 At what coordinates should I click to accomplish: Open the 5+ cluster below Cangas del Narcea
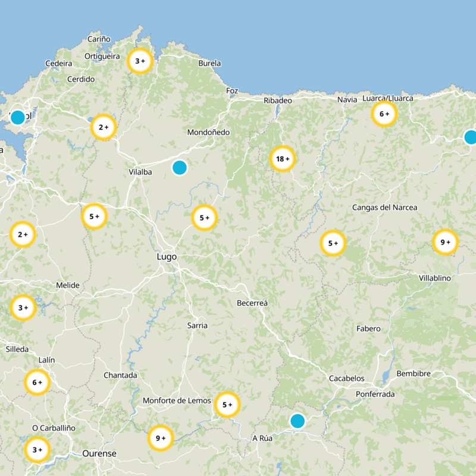click(333, 243)
